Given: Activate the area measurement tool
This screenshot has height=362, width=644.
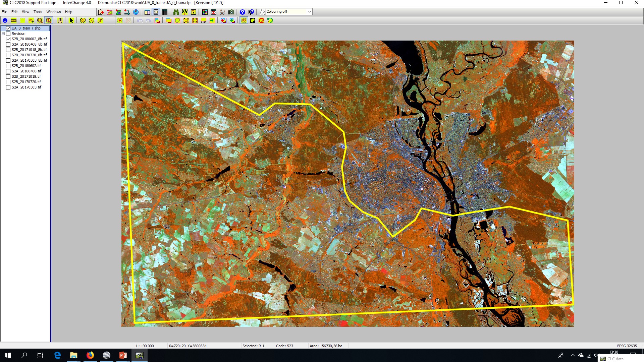Looking at the screenshot, I should pos(22,20).
